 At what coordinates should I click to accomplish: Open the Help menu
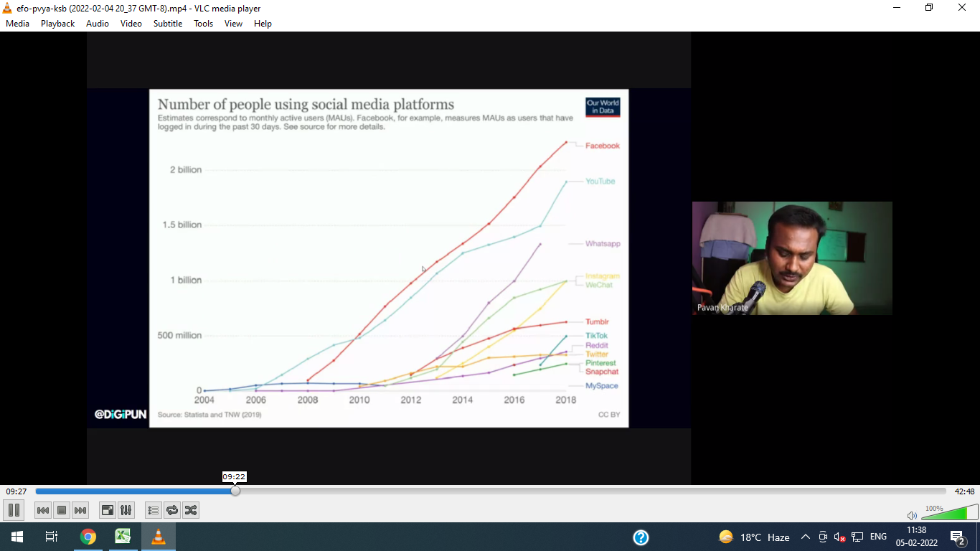tap(263, 24)
